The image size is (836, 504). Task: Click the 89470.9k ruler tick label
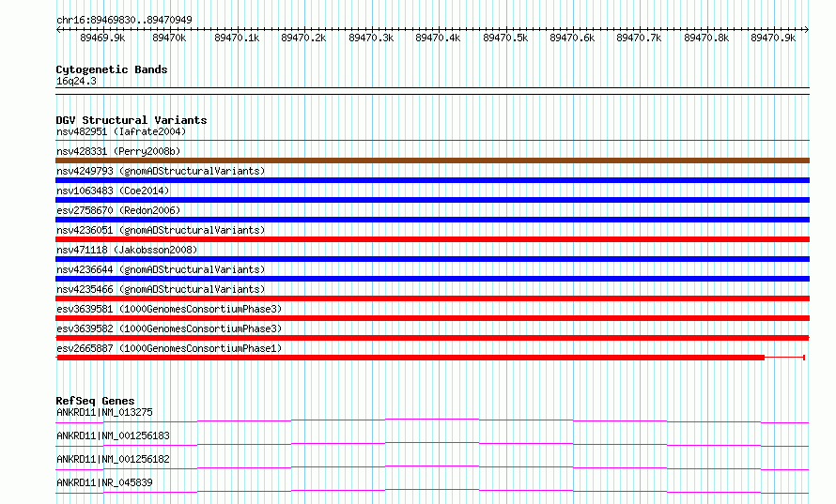coord(773,38)
